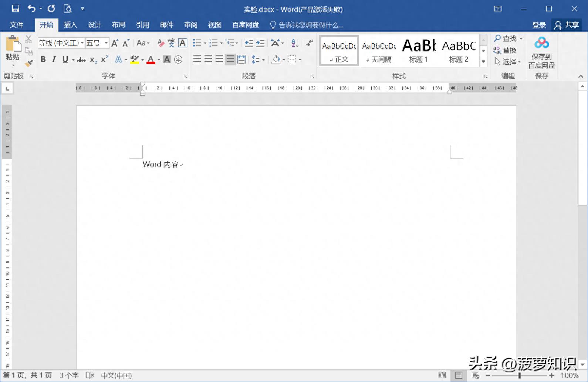Switch to read mode view

442,375
